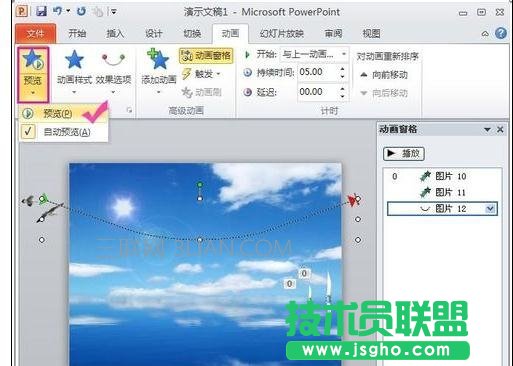The width and height of the screenshot is (513, 366).
Task: Click the red end marker of motion path
Action: [x=353, y=201]
